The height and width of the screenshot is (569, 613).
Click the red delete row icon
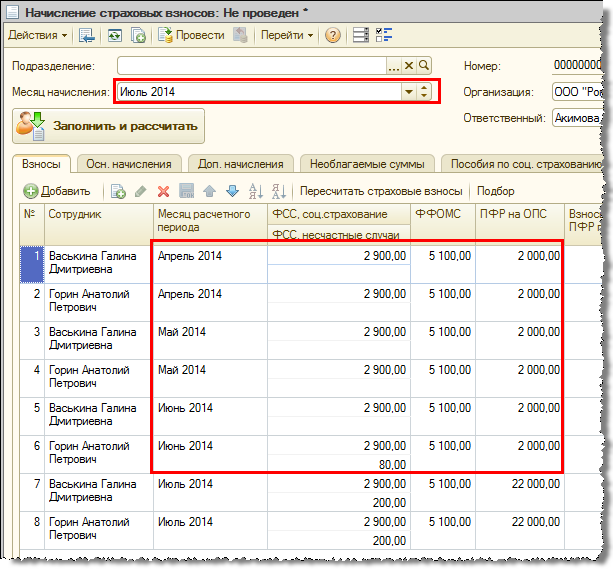click(x=163, y=191)
